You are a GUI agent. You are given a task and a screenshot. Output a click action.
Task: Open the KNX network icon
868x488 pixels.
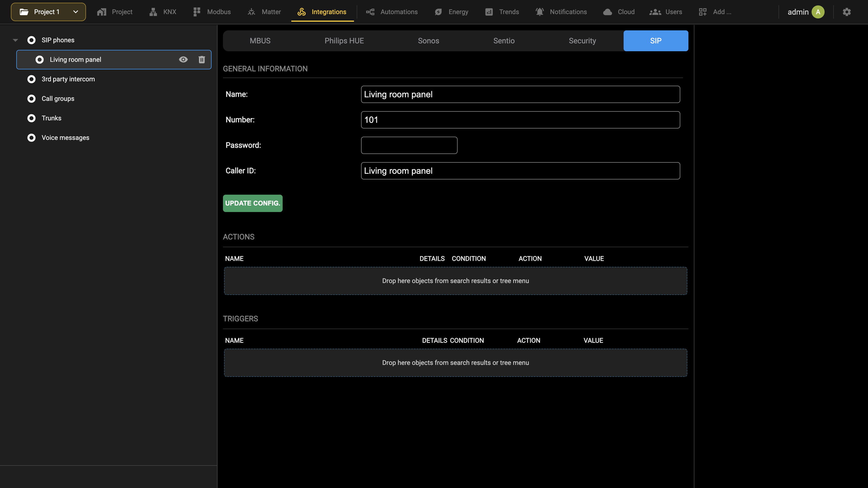(x=153, y=12)
